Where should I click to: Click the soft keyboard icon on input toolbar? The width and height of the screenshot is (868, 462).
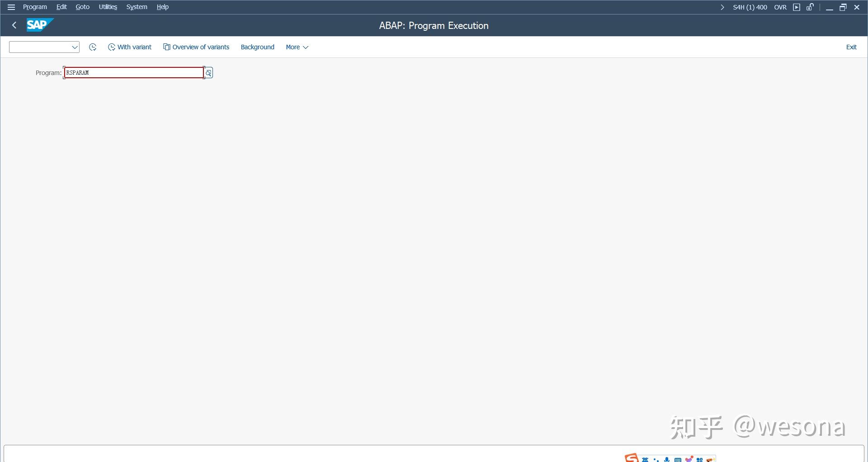[678, 459]
